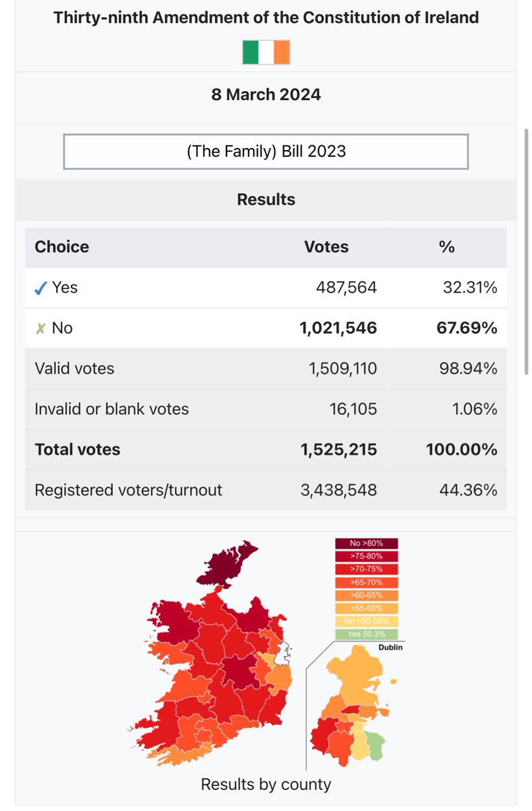Image resolution: width=532 pixels, height=811 pixels.
Task: Click the page scrollbar on right edge
Action: point(527,250)
